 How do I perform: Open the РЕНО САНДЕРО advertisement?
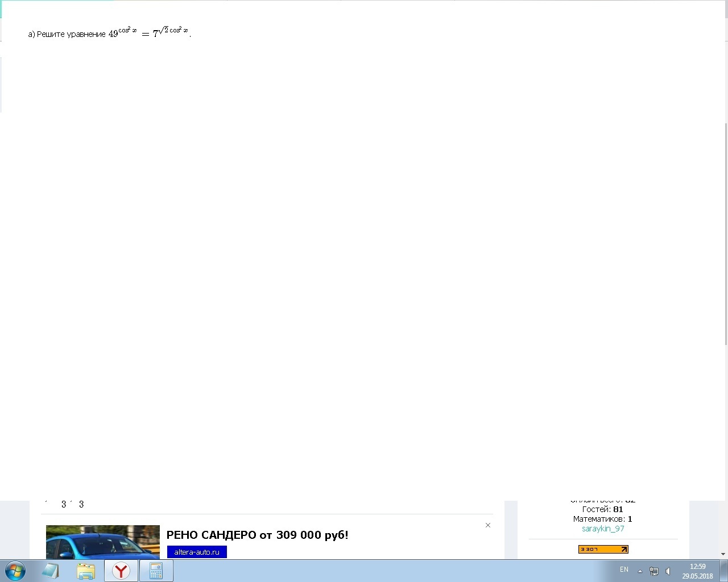(x=258, y=535)
